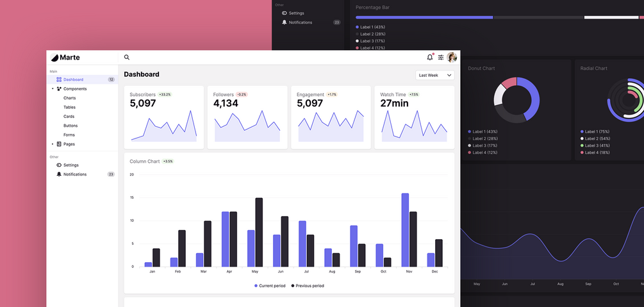The image size is (644, 307).
Task: Click the Watch Time +7.5% badge
Action: pyautogui.click(x=413, y=94)
